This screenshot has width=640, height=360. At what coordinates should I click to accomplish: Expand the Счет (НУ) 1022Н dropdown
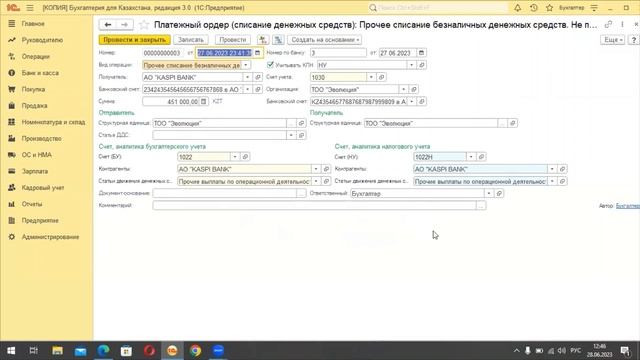click(x=471, y=157)
